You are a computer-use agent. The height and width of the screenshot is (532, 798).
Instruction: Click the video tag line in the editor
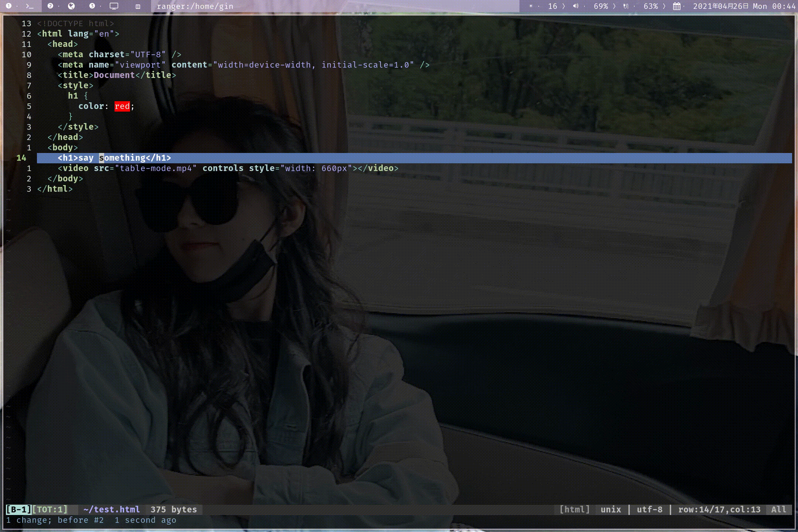coord(228,168)
